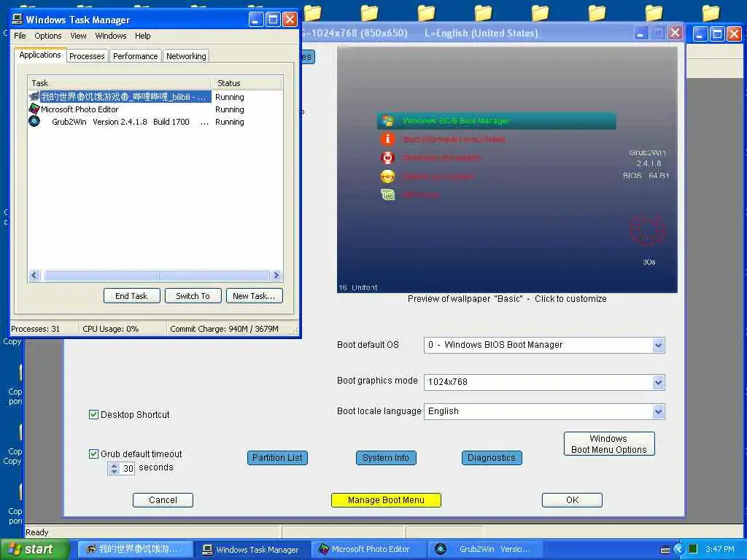Click the task list scroll left arrow
Viewport: 747px width, 560px height.
(x=34, y=275)
